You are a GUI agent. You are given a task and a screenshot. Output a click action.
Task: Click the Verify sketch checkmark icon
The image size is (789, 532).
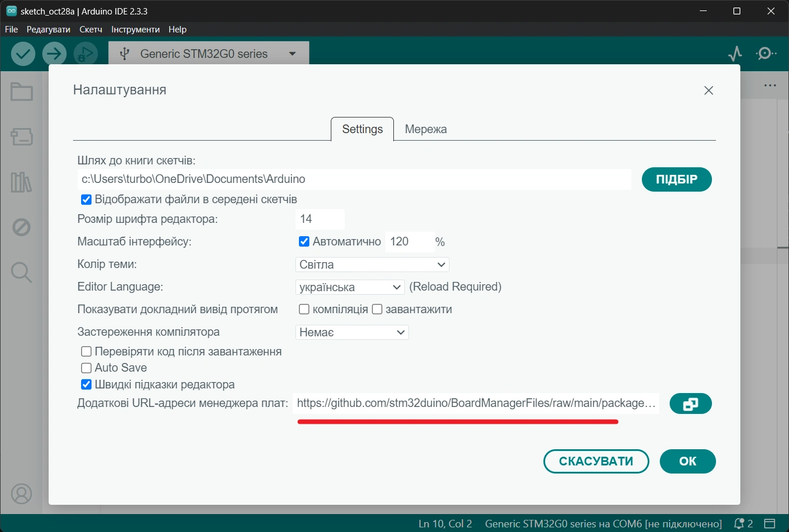[23, 54]
